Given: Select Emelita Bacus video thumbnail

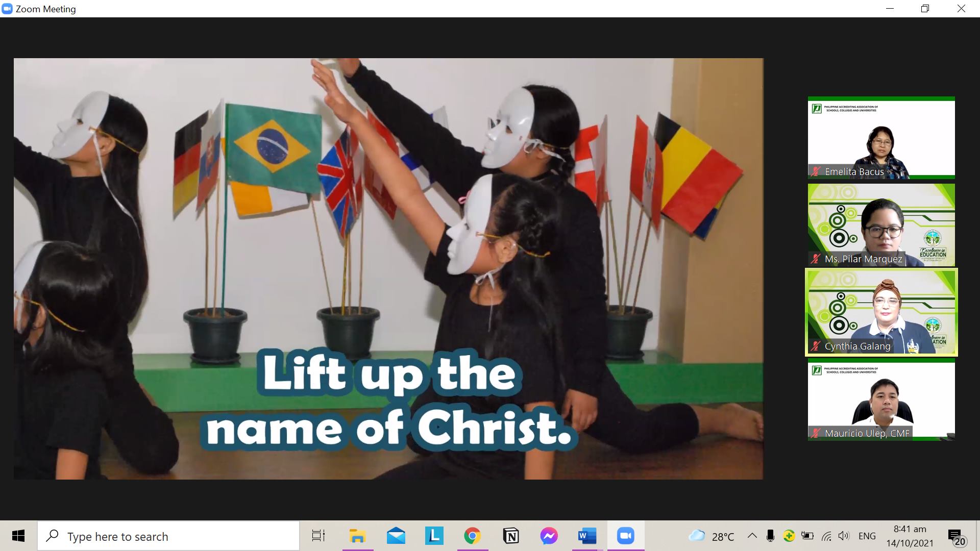Looking at the screenshot, I should pyautogui.click(x=881, y=137).
